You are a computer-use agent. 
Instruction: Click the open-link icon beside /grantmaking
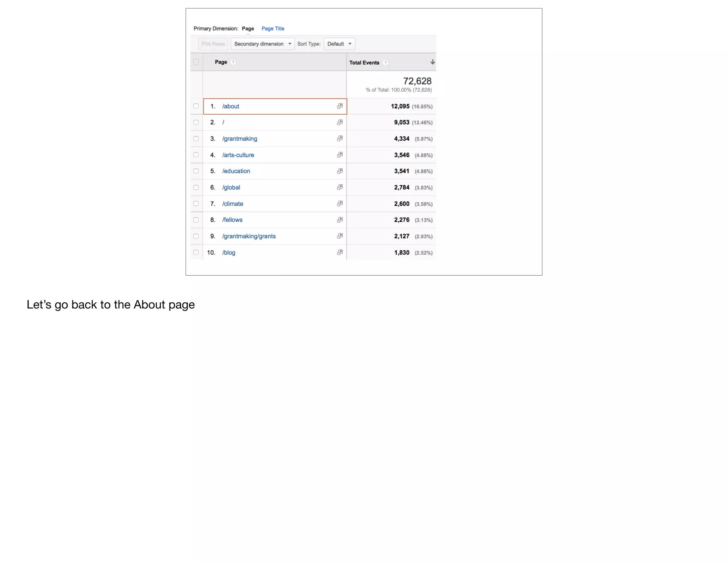point(340,138)
